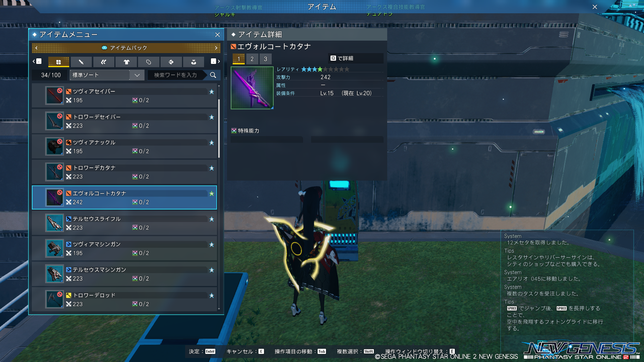Viewport: 644px width, 362px height.
Task: Open the last (bag-shaped) category tab
Action: 194,62
